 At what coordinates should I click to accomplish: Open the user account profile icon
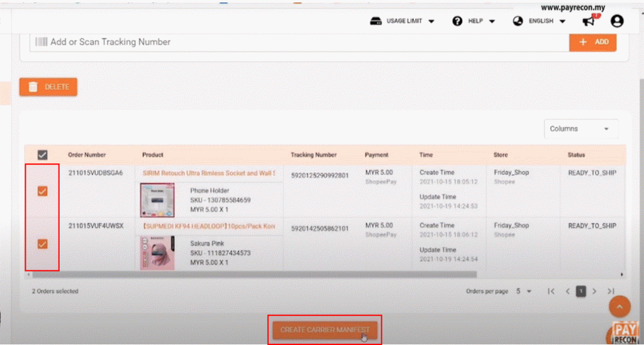click(x=617, y=21)
